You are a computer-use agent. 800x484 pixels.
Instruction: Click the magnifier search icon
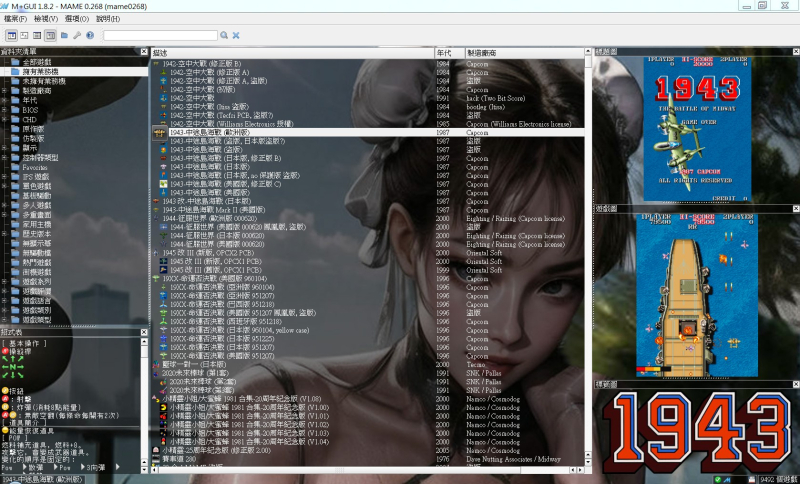click(224, 35)
